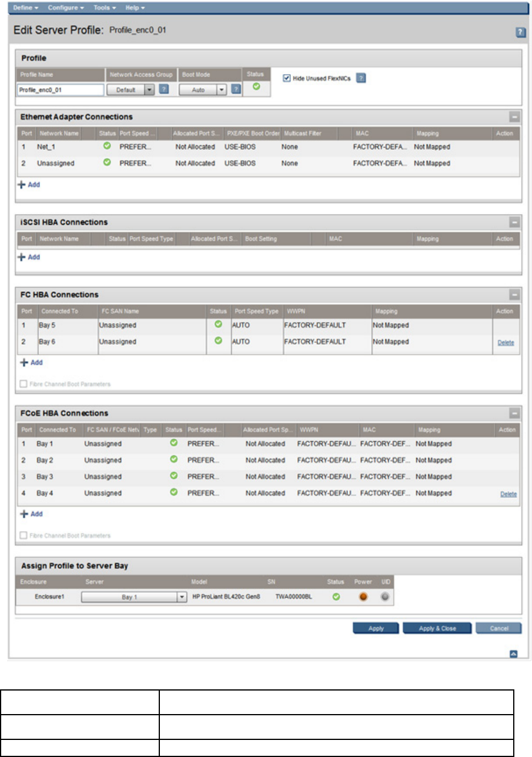The height and width of the screenshot is (757, 532).
Task: Open the Configure menu
Action: 66,8
